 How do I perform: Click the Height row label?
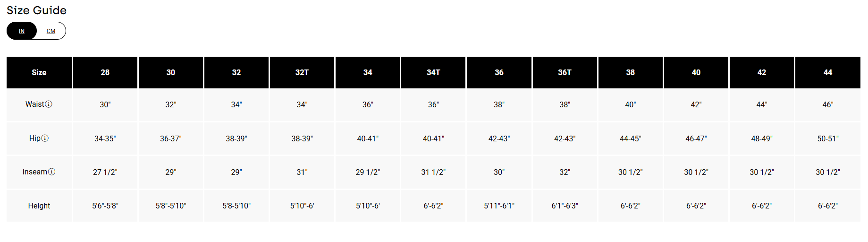[39, 206]
